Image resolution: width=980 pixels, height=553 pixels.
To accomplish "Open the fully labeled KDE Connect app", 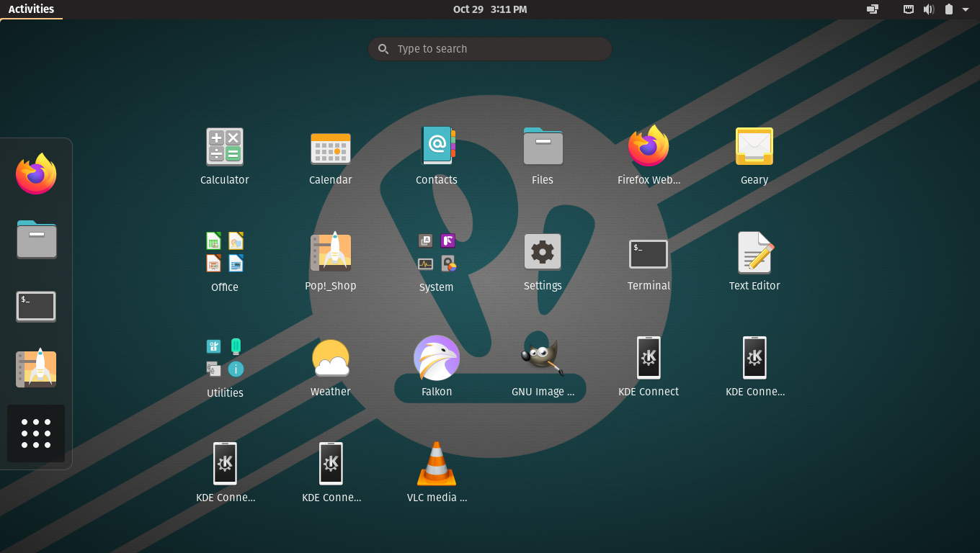I will pyautogui.click(x=649, y=358).
